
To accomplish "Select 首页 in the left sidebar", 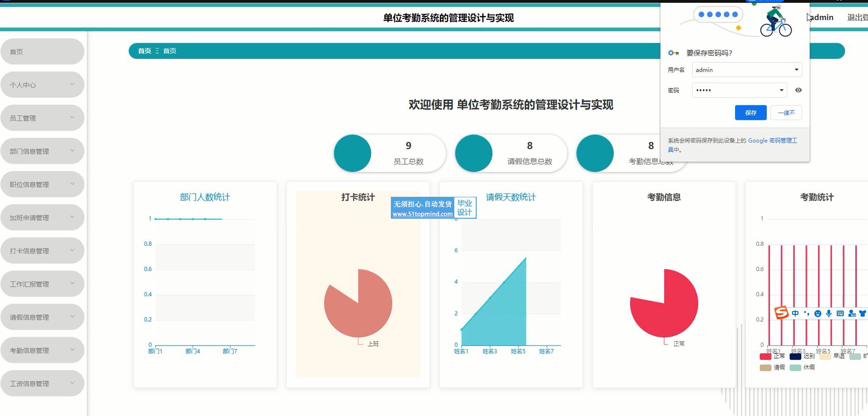I will pos(42,52).
